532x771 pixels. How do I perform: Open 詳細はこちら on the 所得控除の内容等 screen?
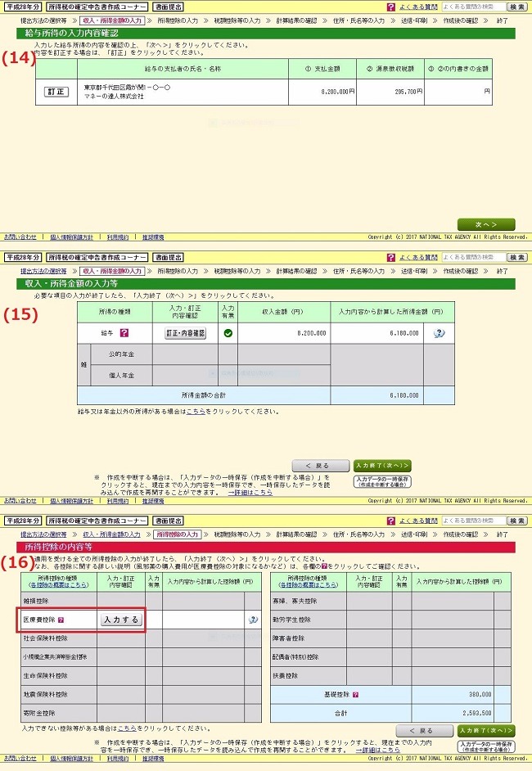click(x=377, y=751)
